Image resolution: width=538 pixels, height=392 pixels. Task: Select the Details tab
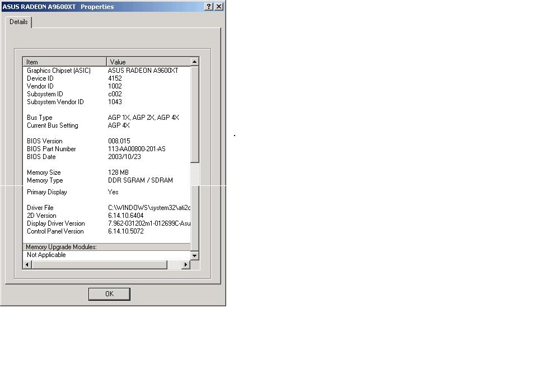coord(18,22)
